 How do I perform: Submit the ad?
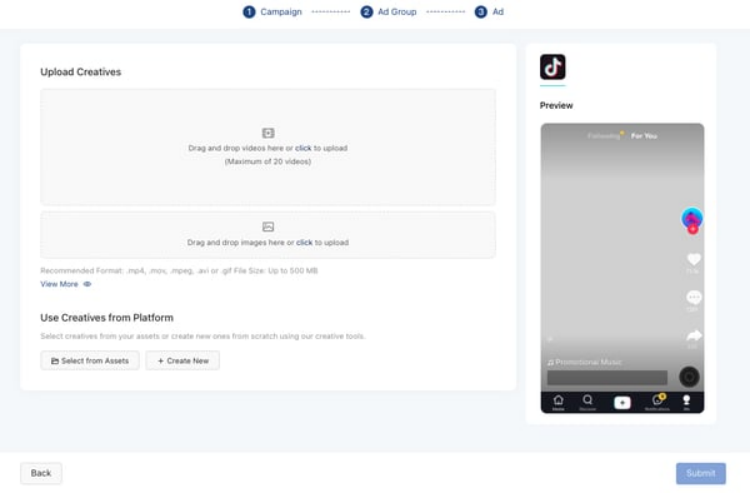[701, 473]
